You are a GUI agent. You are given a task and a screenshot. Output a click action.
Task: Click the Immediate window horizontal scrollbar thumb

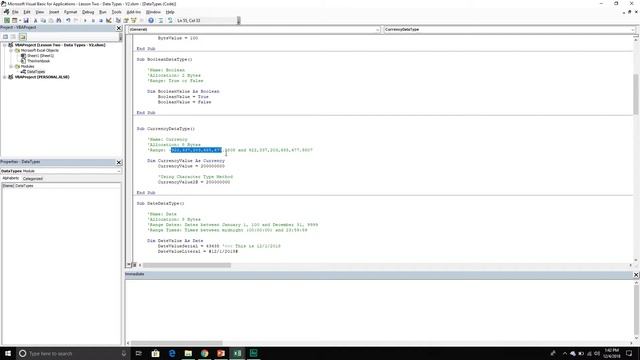[x=177, y=343]
